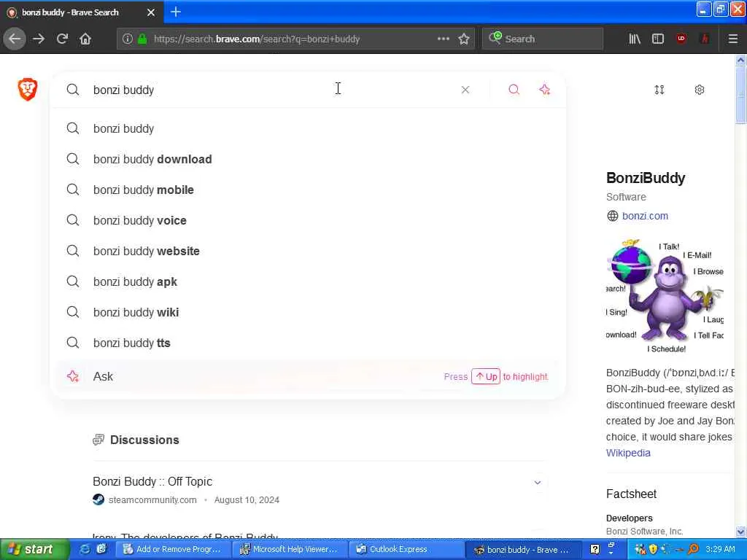
Task: Open a new browser tab with plus icon
Action: pyautogui.click(x=176, y=12)
